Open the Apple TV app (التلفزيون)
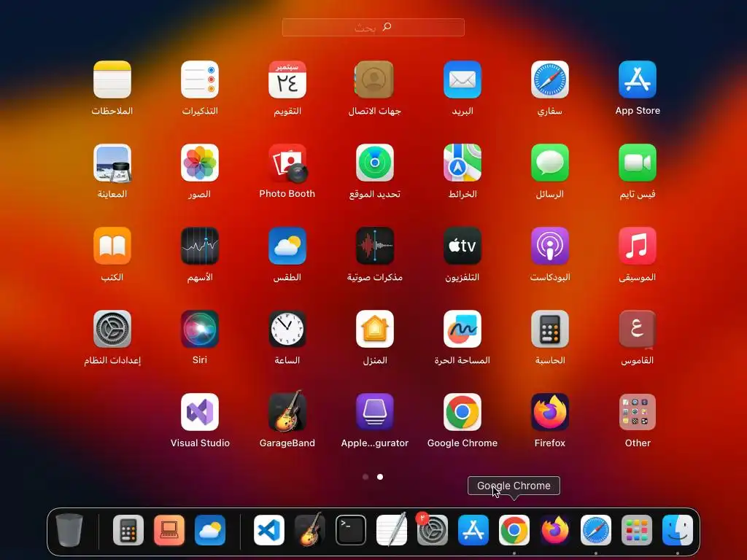747x560 pixels. (462, 246)
